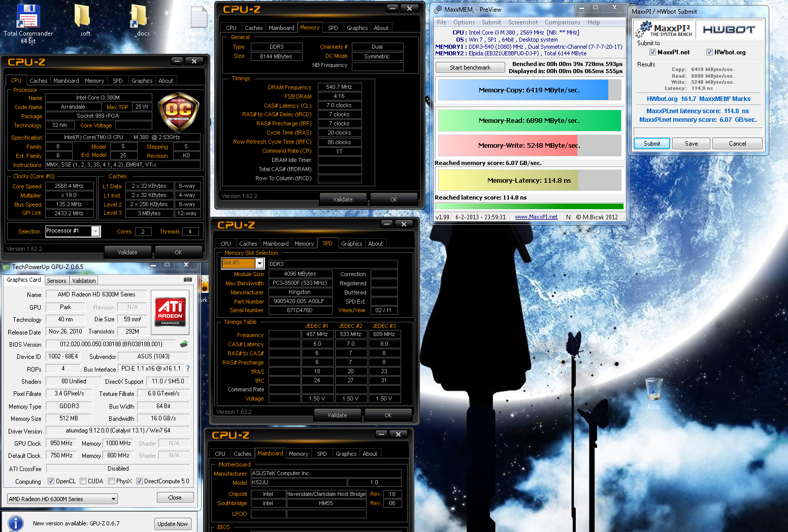
Task: Click the GPU-Z title bar app icon
Action: (6, 267)
